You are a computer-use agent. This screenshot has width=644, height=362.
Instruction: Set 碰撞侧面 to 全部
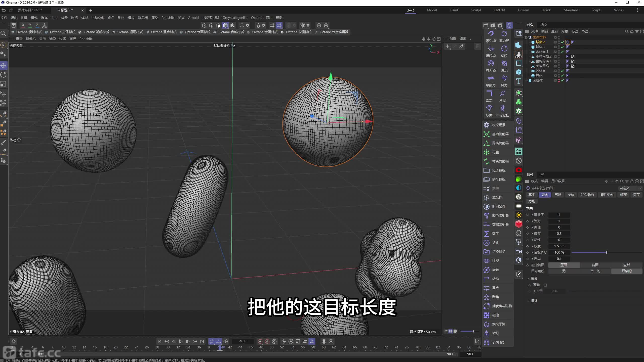tap(626, 265)
